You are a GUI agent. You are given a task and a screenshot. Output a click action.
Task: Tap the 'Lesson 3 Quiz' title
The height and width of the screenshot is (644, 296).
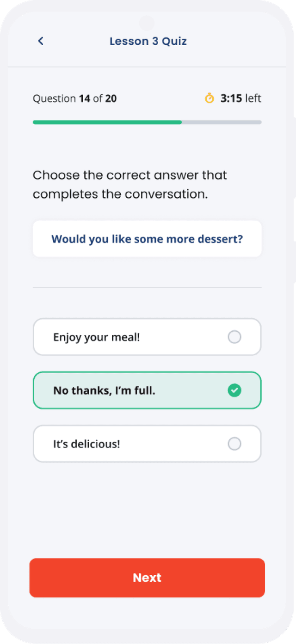point(148,41)
